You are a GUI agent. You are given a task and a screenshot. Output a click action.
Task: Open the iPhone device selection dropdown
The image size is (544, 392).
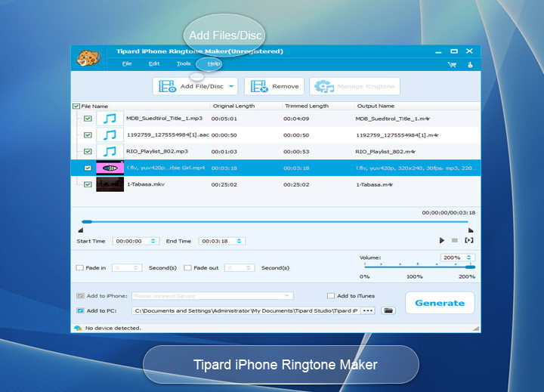tap(286, 296)
